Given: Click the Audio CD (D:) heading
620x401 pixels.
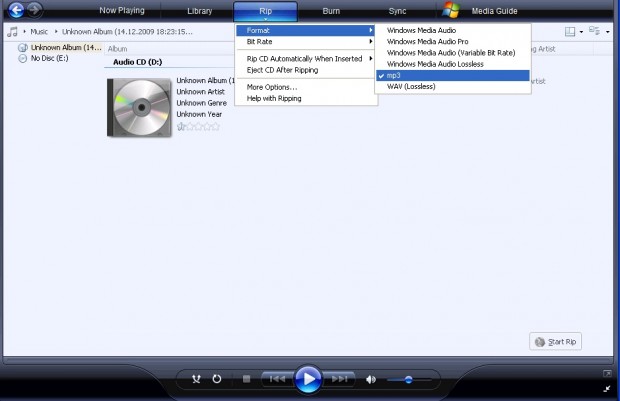Looking at the screenshot, I should pyautogui.click(x=138, y=62).
